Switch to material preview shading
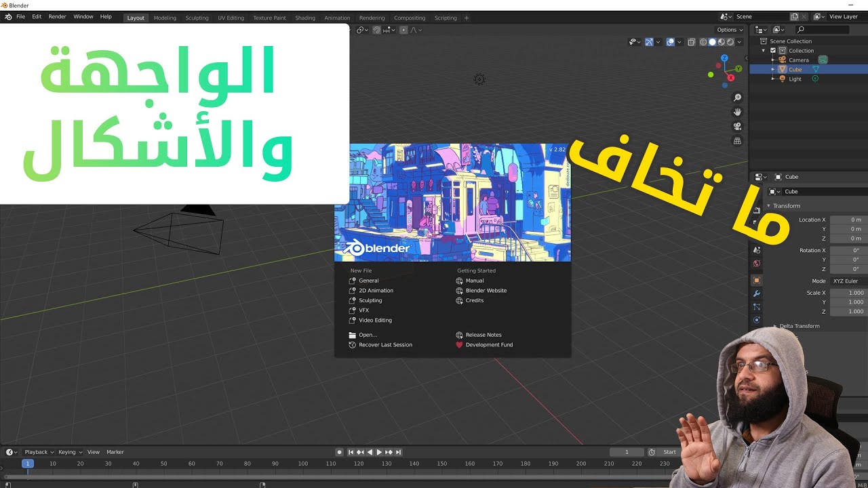 point(721,42)
